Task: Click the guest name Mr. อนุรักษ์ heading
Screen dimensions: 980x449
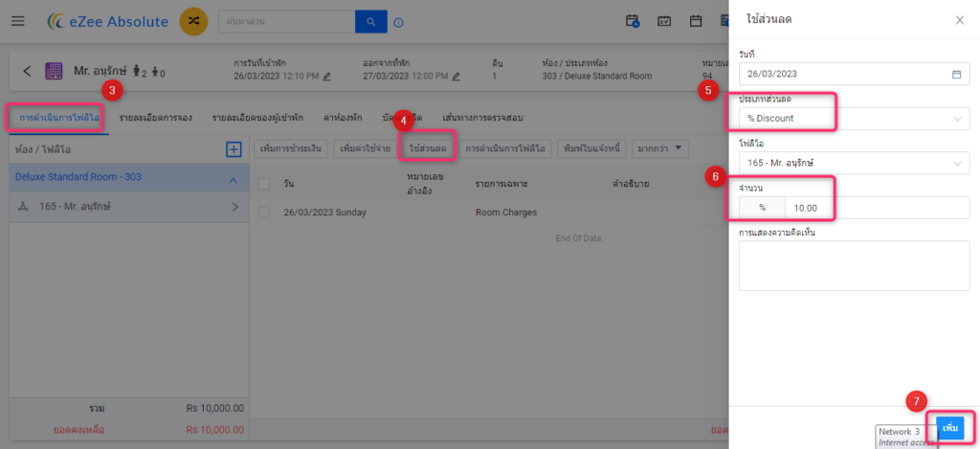Action: 100,71
